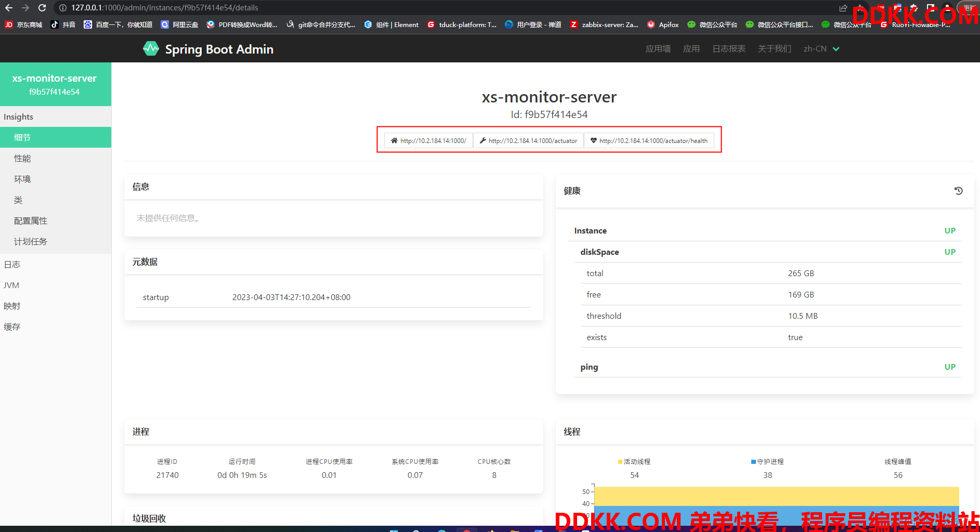Image resolution: width=980 pixels, height=532 pixels.
Task: Select 配置属性 in the sidebar
Action: 56,220
